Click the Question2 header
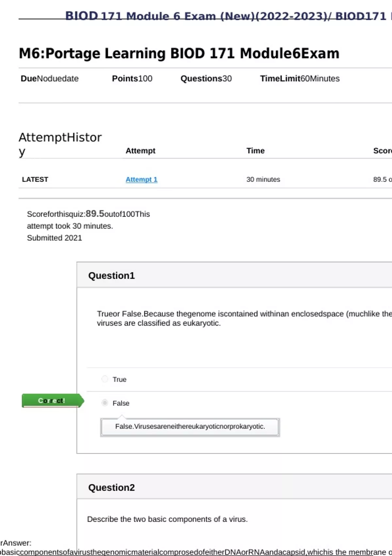This screenshot has width=392, height=556. [111, 488]
